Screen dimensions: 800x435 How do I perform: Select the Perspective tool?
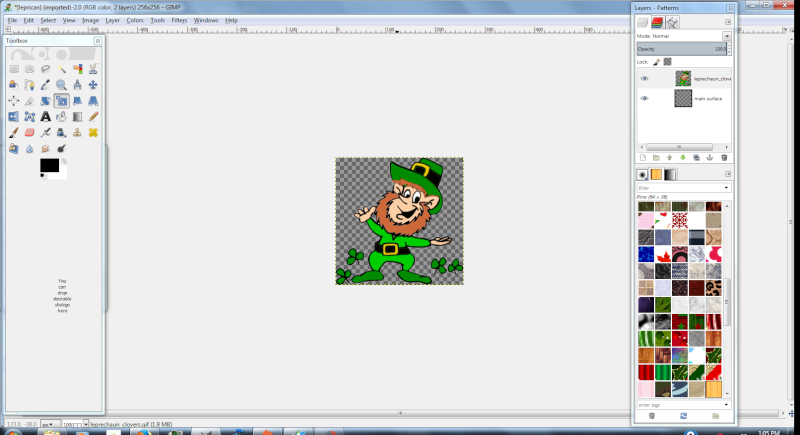(93, 101)
